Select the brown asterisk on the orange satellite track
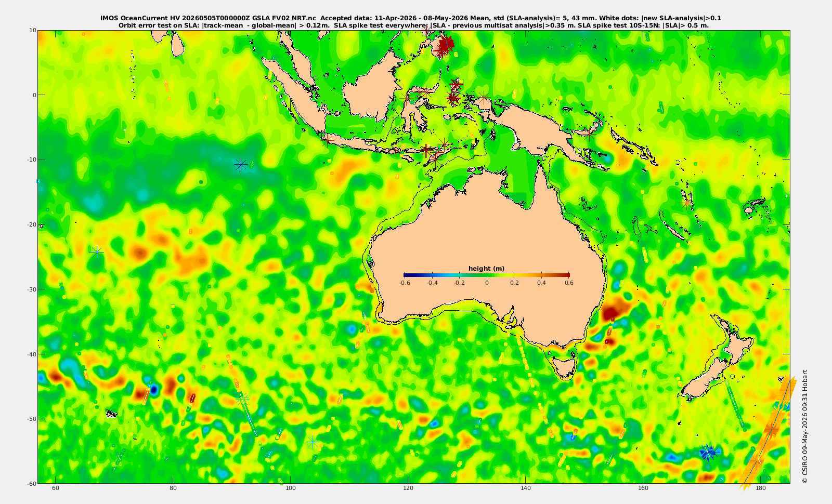 pos(771,430)
